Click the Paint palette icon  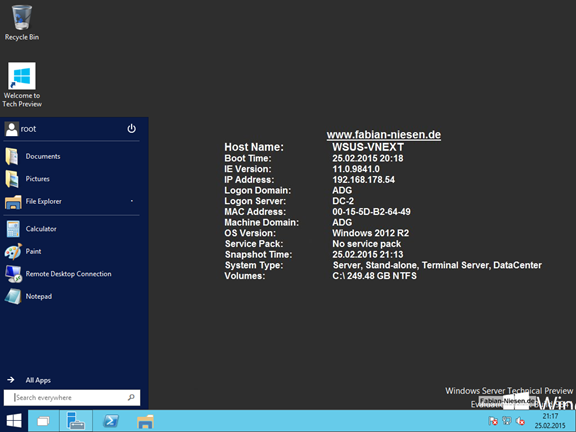13,252
